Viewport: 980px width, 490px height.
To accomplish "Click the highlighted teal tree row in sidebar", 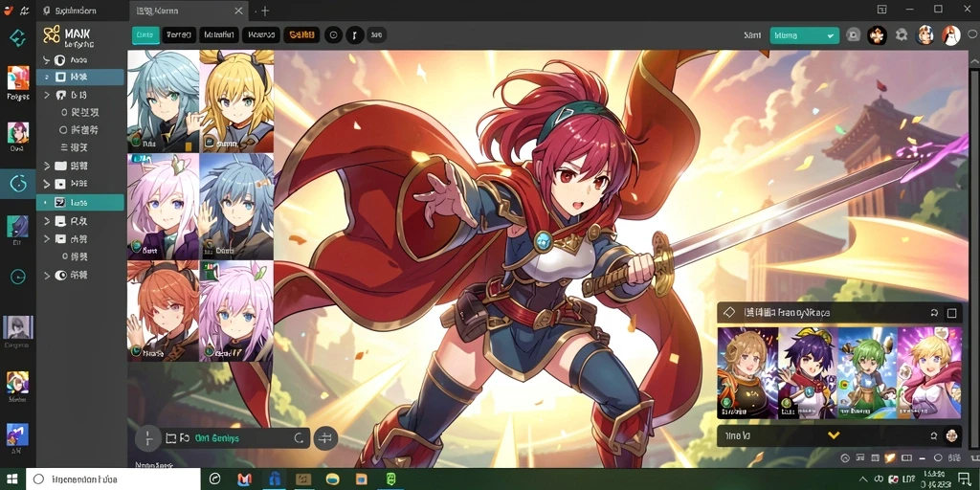I will [x=80, y=203].
